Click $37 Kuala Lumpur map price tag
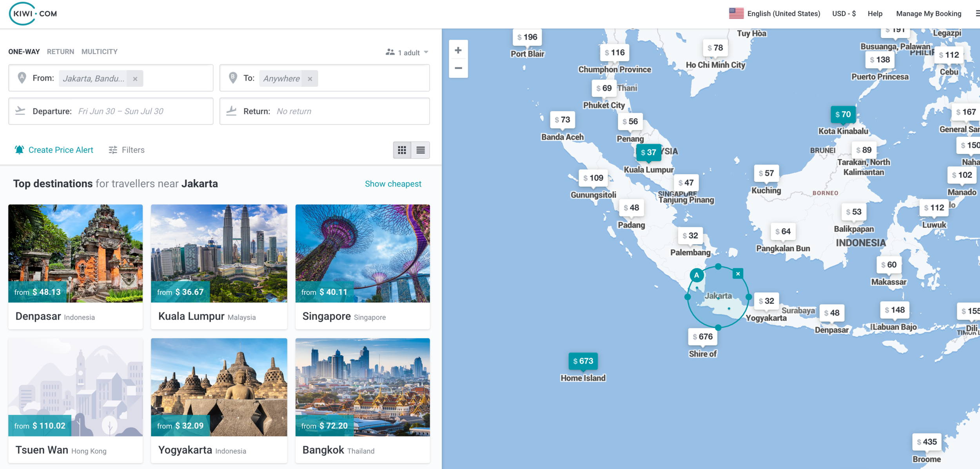 (648, 152)
